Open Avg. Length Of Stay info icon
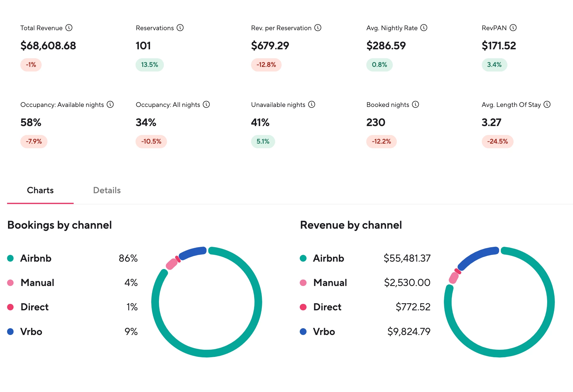The image size is (573, 392). tap(547, 104)
